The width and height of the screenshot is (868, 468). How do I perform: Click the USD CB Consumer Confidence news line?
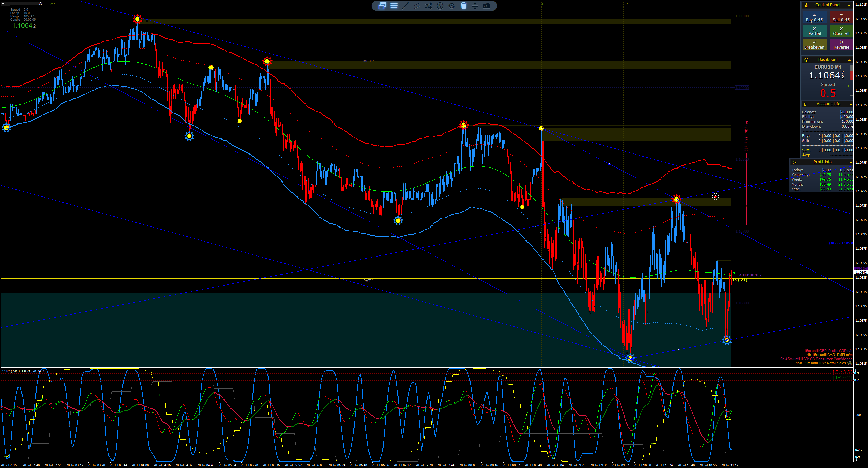[816, 359]
